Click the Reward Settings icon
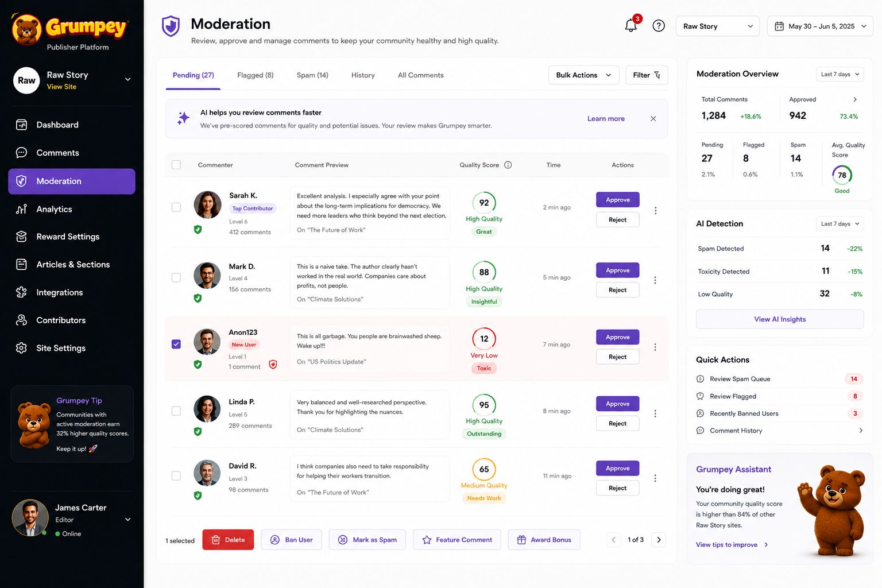The width and height of the screenshot is (882, 588). click(22, 237)
